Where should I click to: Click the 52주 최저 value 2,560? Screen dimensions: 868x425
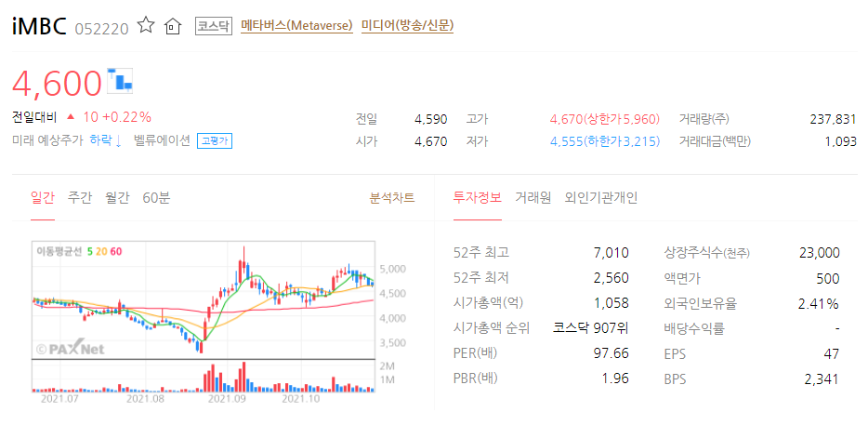click(x=612, y=278)
